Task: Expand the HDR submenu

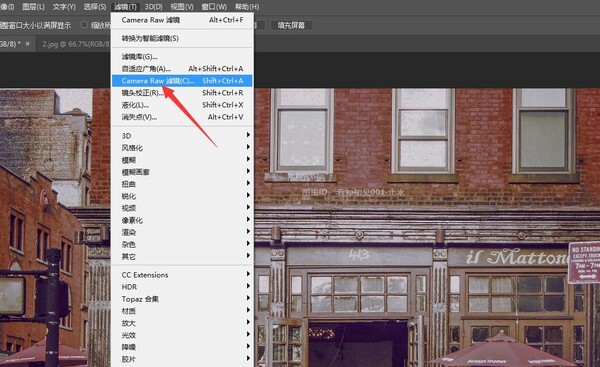Action: pos(182,287)
